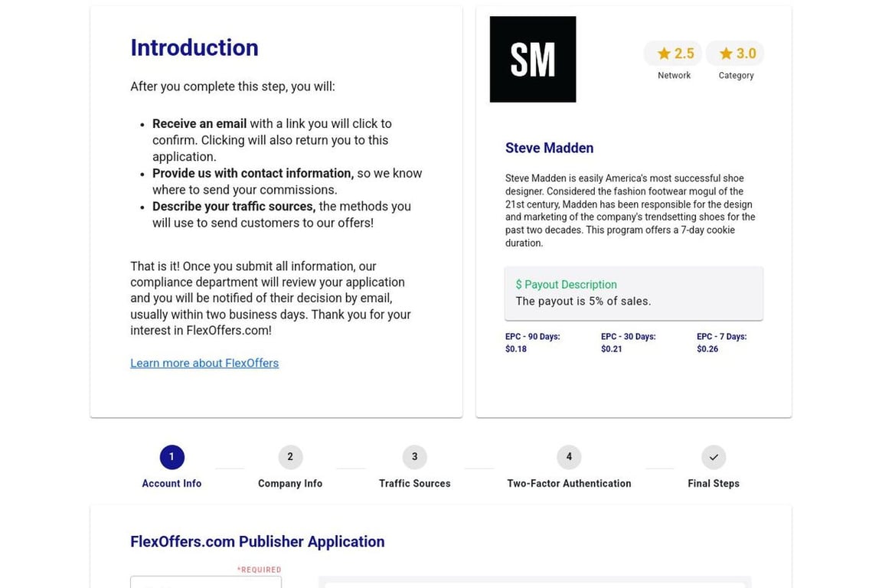Click the Category rating star icon
This screenshot has height=588, width=882.
pos(726,54)
